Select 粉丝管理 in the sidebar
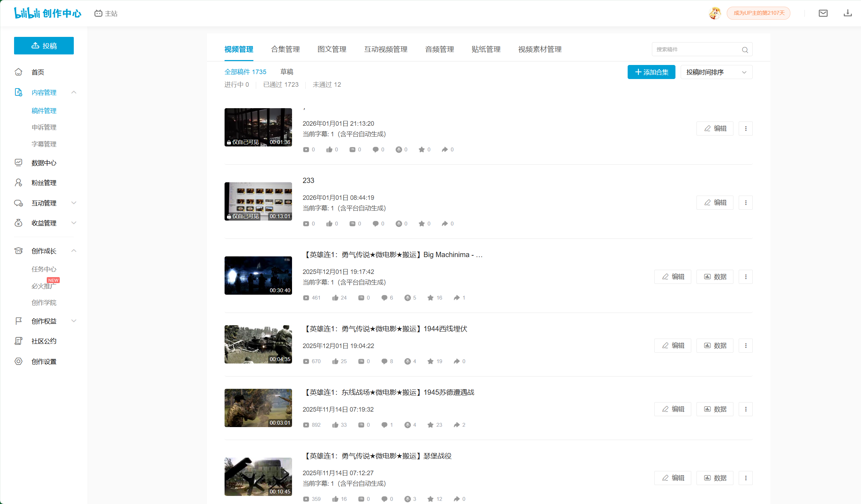 pyautogui.click(x=44, y=182)
